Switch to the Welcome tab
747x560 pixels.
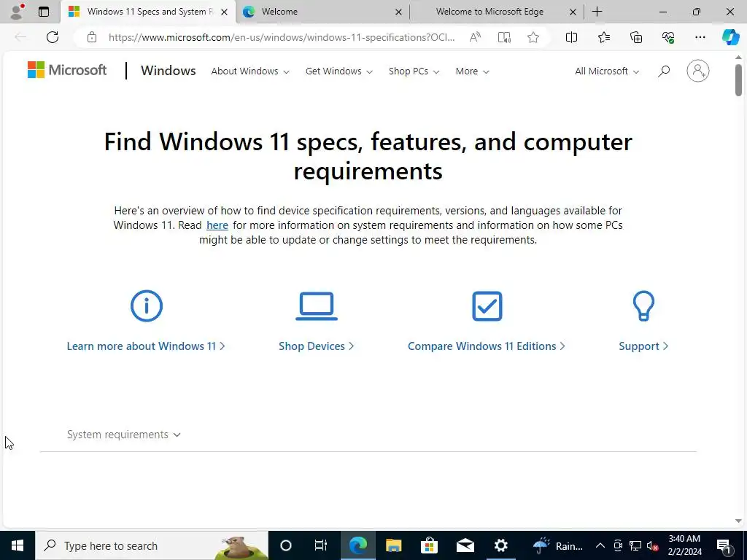coord(322,12)
